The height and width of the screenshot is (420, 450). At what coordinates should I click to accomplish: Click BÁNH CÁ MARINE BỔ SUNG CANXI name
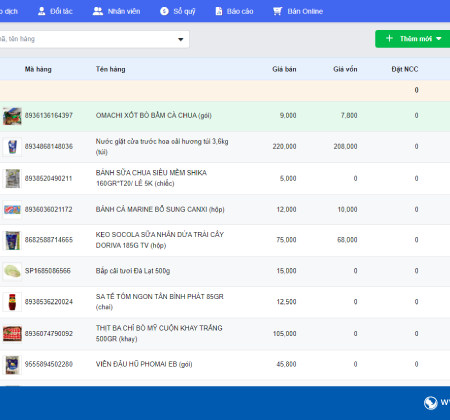[x=160, y=209]
